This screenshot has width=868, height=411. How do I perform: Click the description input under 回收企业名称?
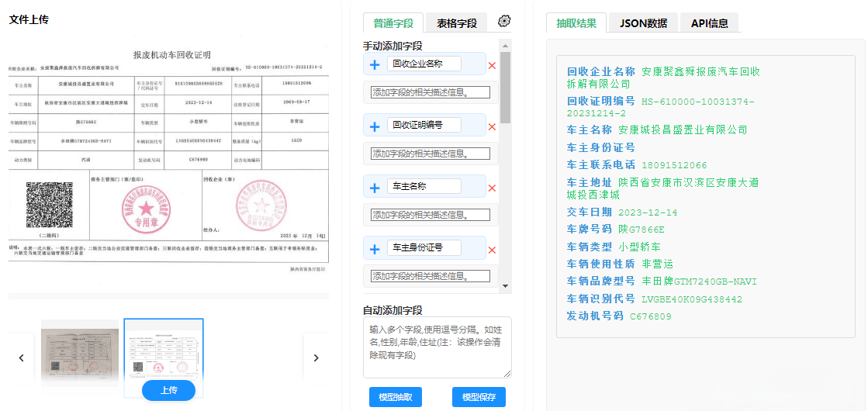431,92
